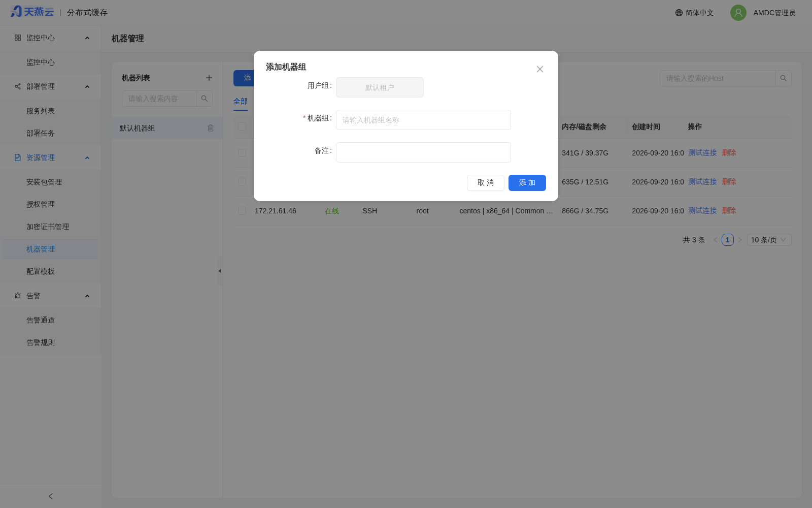Toggle the select-all checkbox in table header
812x508 pixels.
pyautogui.click(x=242, y=126)
